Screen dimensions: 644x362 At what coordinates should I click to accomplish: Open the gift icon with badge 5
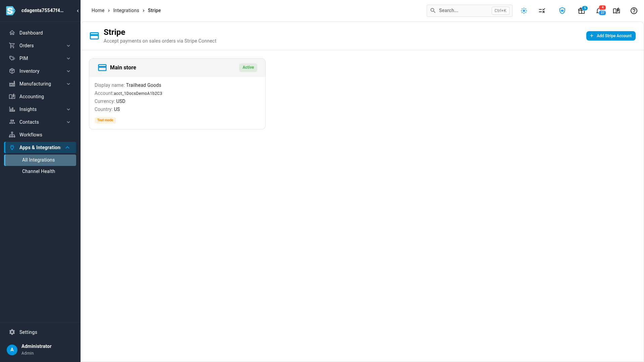[x=582, y=11]
